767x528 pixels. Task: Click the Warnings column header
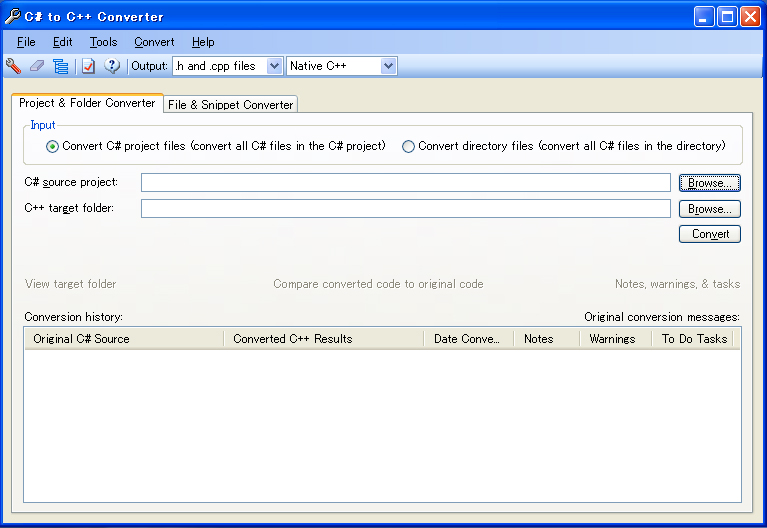tap(615, 339)
